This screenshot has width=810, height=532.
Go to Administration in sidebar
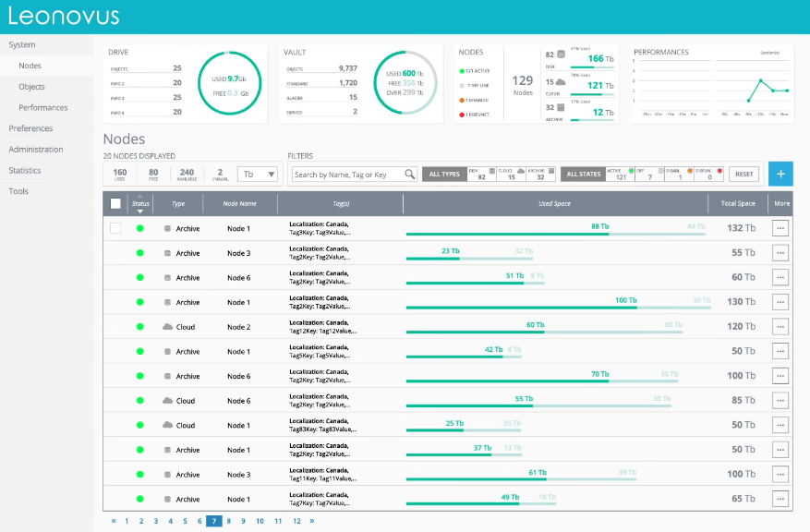pos(36,150)
